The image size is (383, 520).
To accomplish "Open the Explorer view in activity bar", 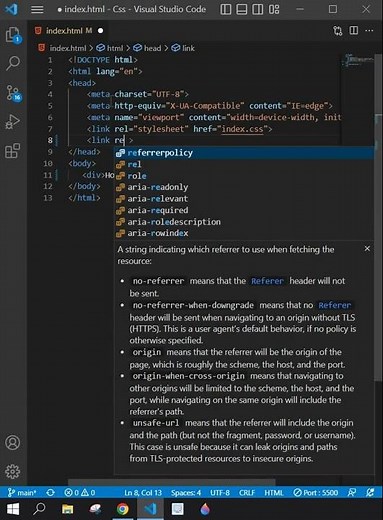I will click(x=13, y=35).
